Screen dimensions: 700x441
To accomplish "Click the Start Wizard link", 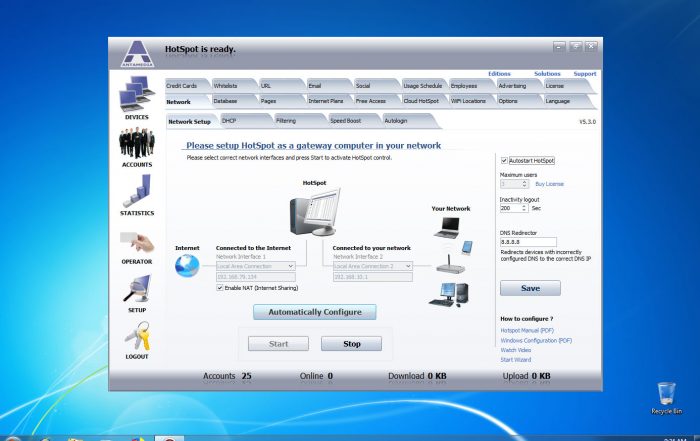I will click(x=516, y=360).
